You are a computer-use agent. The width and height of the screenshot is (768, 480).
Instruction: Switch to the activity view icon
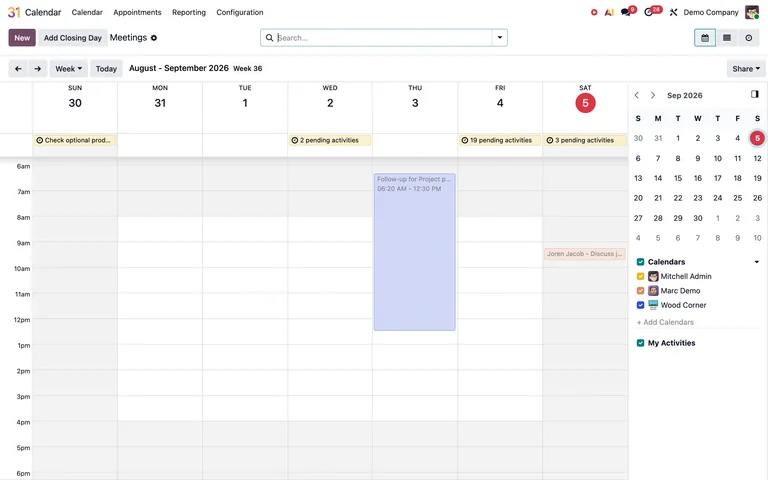tap(749, 38)
